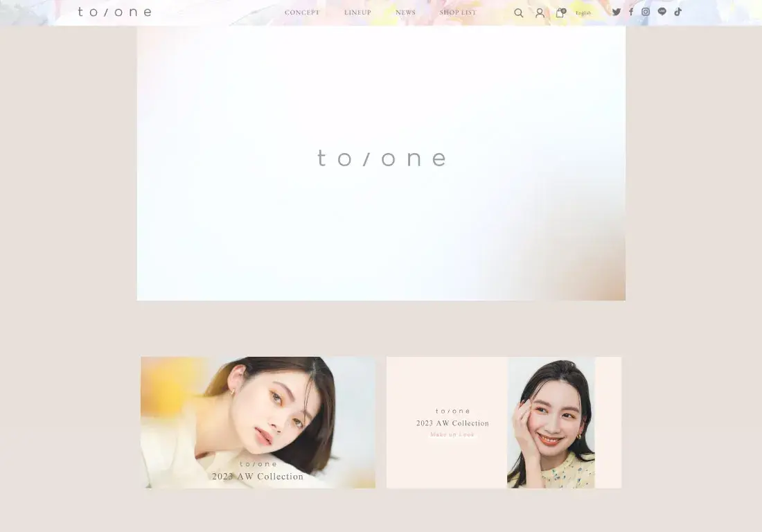This screenshot has height=532, width=762.
Task: Visit the Twitter profile icon
Action: pos(616,12)
